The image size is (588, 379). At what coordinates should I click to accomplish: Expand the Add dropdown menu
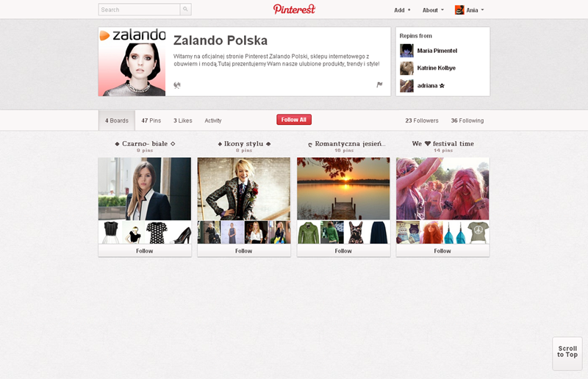402,10
